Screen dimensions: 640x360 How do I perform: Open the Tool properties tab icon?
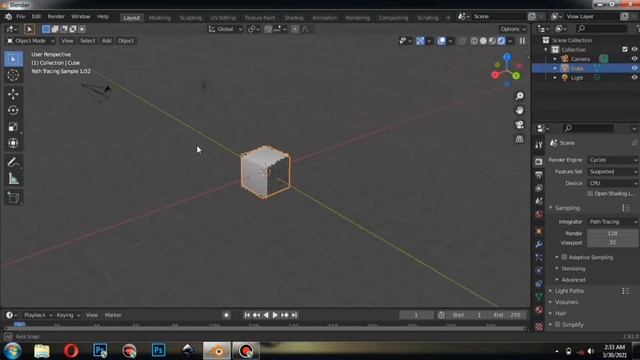[x=539, y=145]
